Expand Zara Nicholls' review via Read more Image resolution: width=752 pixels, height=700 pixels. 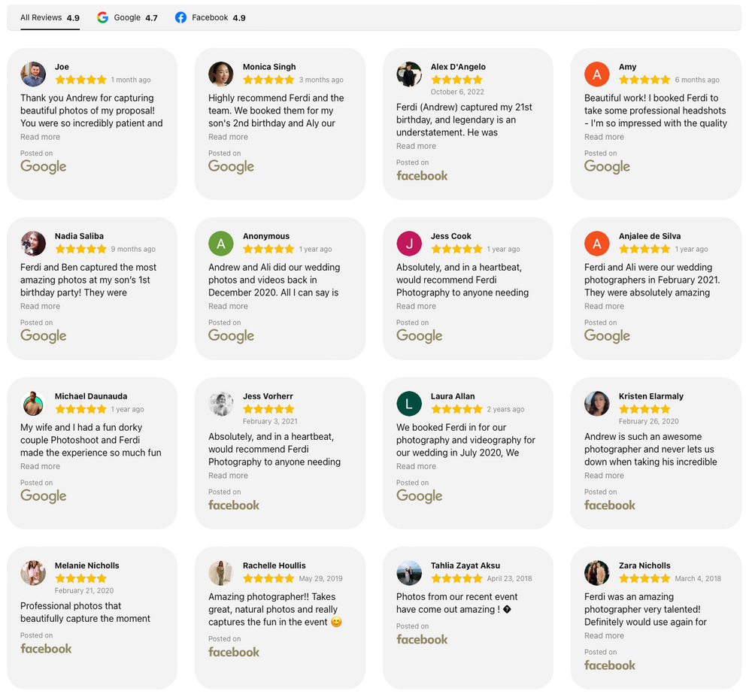pos(605,636)
